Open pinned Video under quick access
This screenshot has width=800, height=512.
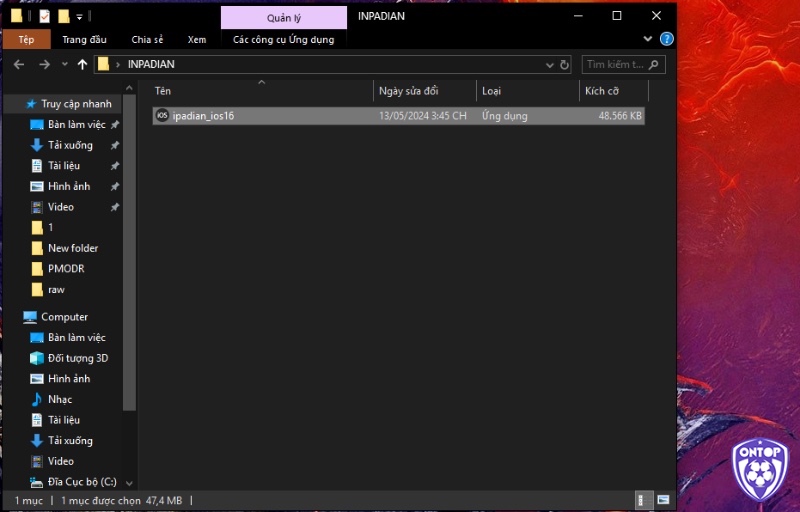click(x=61, y=207)
